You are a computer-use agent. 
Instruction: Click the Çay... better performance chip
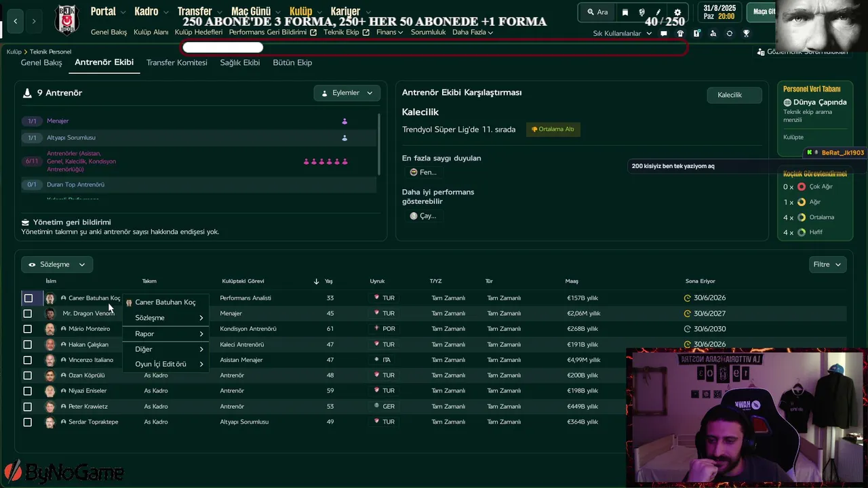tap(423, 216)
